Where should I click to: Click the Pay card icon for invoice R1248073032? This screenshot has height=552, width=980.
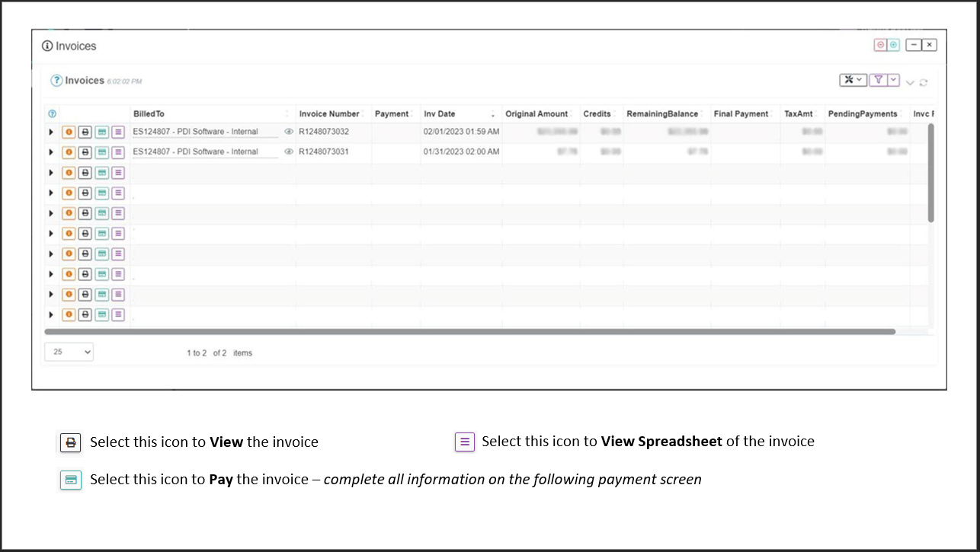pyautogui.click(x=101, y=132)
